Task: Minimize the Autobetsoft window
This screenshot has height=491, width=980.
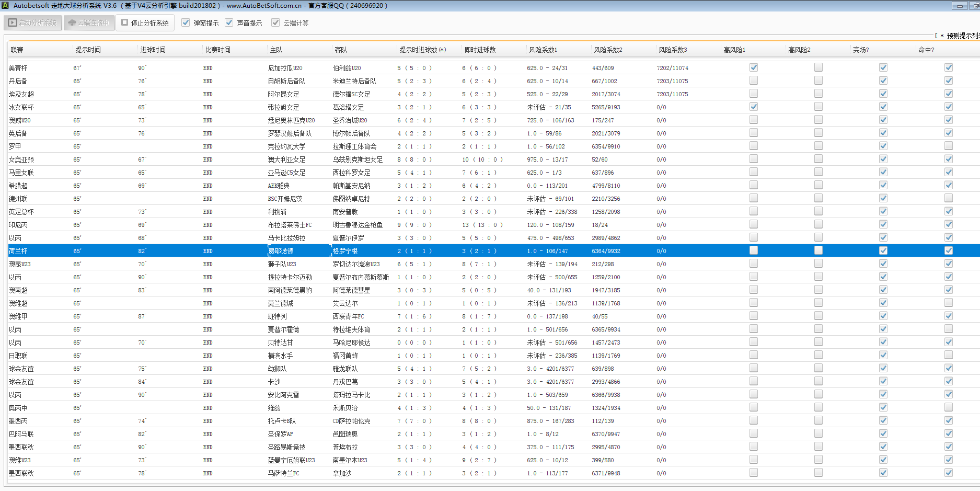Action: pyautogui.click(x=959, y=6)
